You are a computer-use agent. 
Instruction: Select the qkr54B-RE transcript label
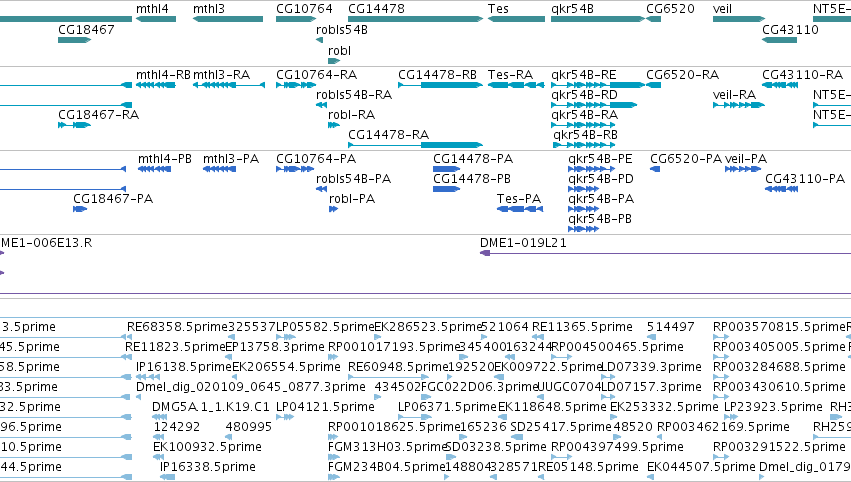(584, 75)
